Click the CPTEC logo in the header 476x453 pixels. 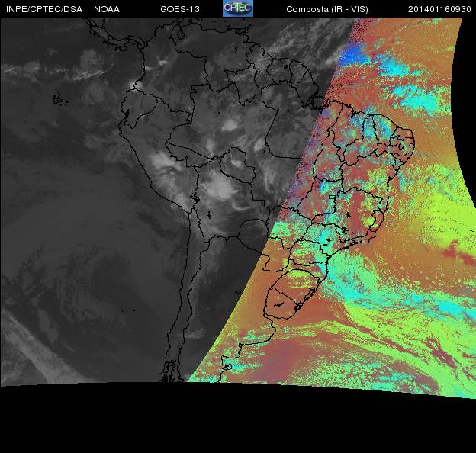[x=238, y=8]
